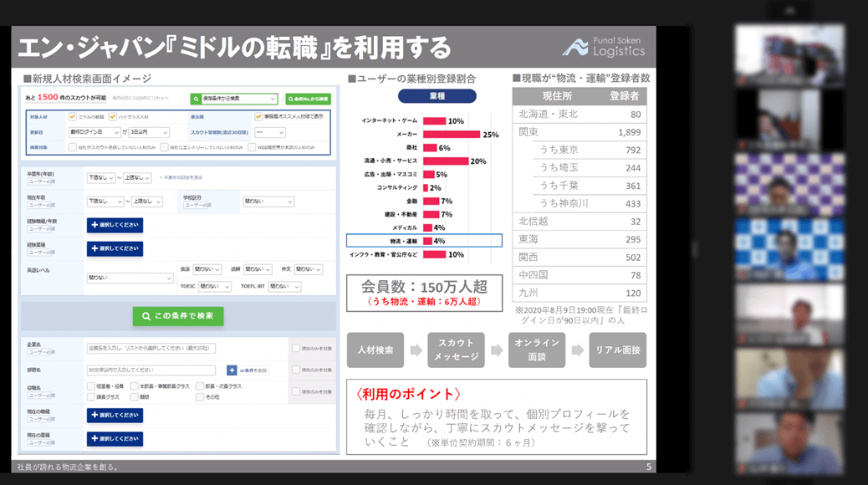The height and width of the screenshot is (485, 868).
Task: Click the green magnifier icon beside 保存条件から検索
Action: point(196,99)
